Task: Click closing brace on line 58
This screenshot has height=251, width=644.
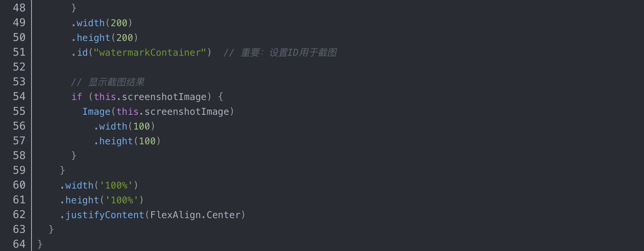Action: 74,155
